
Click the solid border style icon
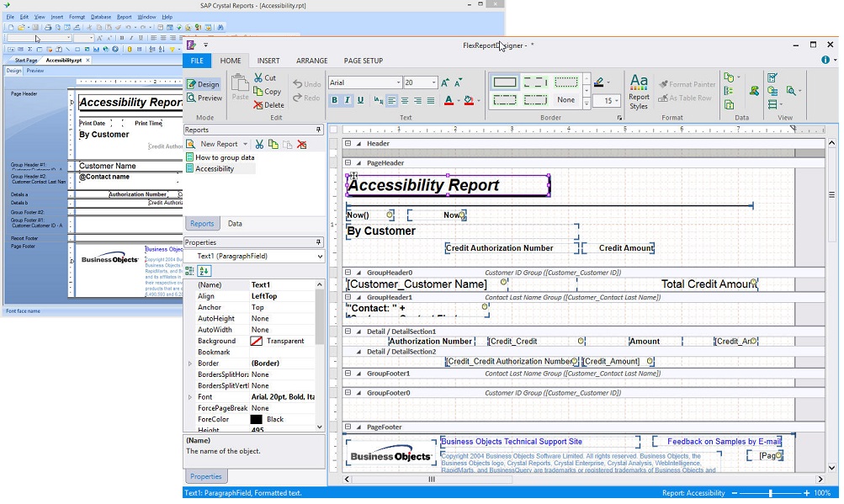pyautogui.click(x=504, y=82)
